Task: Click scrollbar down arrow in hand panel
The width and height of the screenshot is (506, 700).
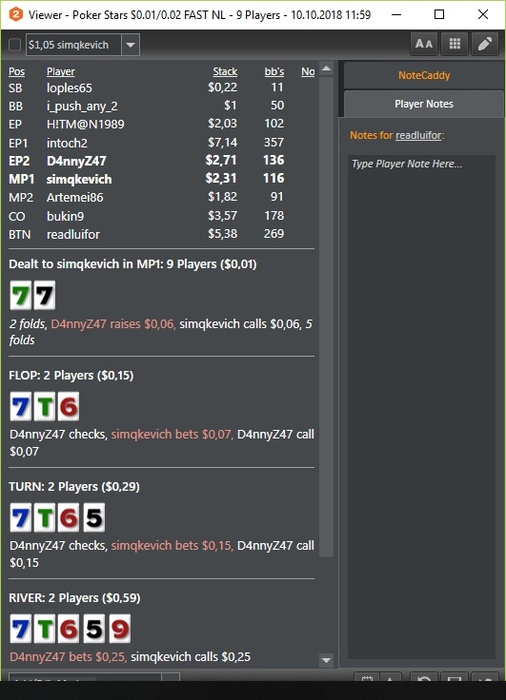Action: [326, 659]
